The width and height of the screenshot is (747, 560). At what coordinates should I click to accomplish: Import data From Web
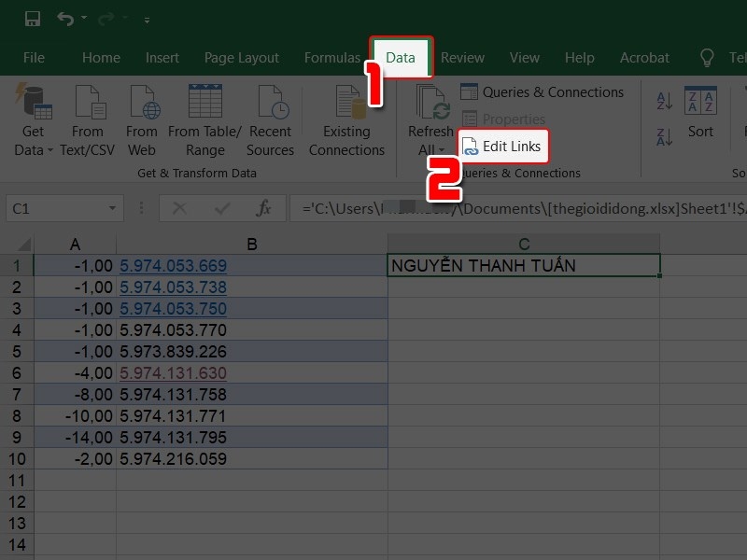pos(142,120)
